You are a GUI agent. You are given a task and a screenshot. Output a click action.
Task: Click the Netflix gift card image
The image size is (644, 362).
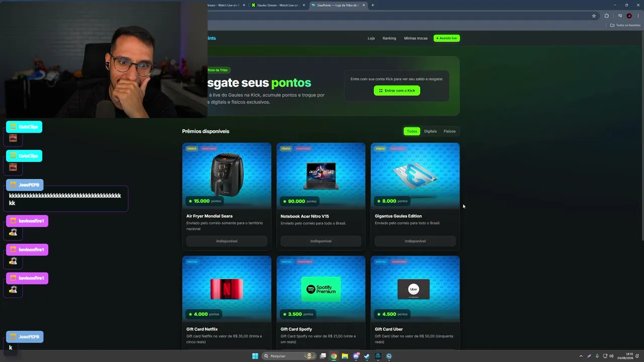coord(227,289)
